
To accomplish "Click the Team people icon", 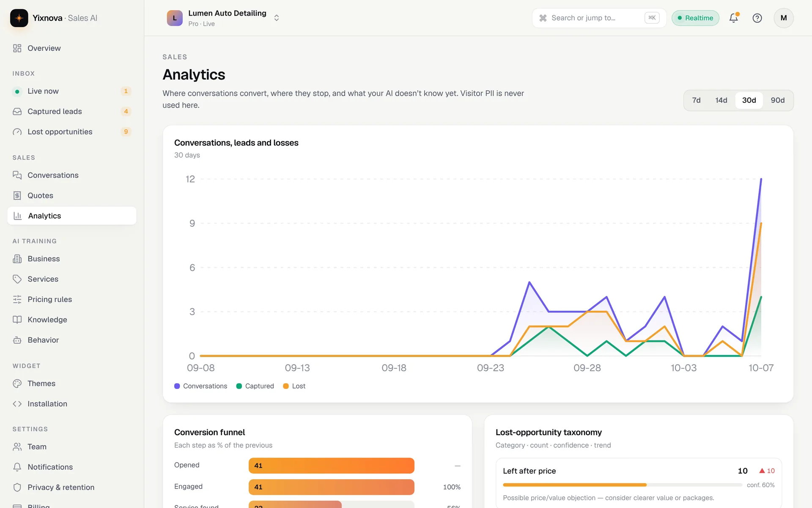I will pyautogui.click(x=17, y=447).
